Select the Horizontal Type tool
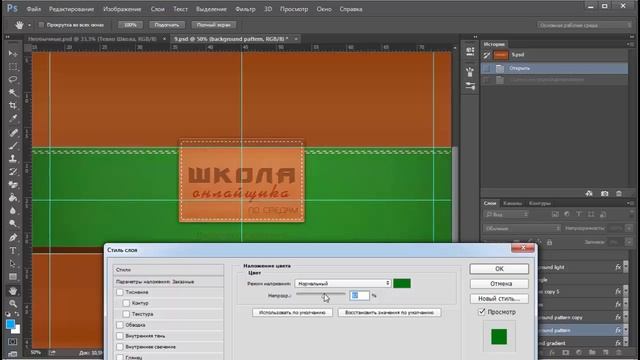Screen dimensions: 640x360 [x=13, y=250]
